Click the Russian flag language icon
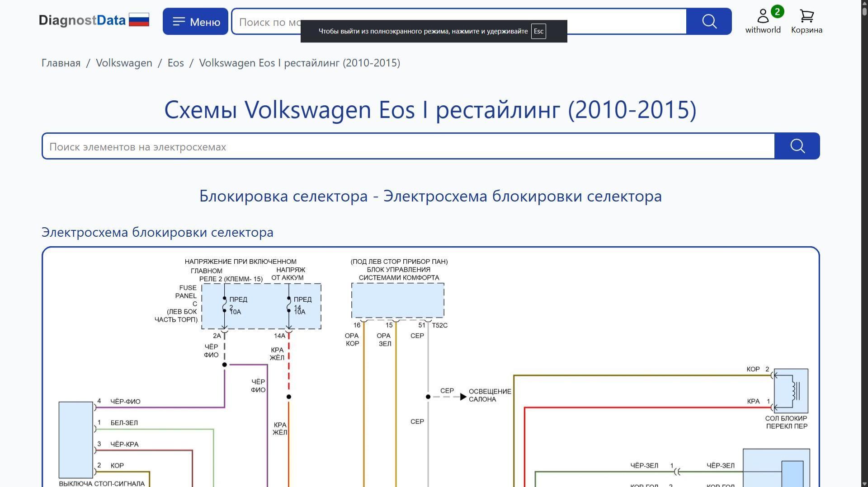This screenshot has height=487, width=868. point(139,20)
